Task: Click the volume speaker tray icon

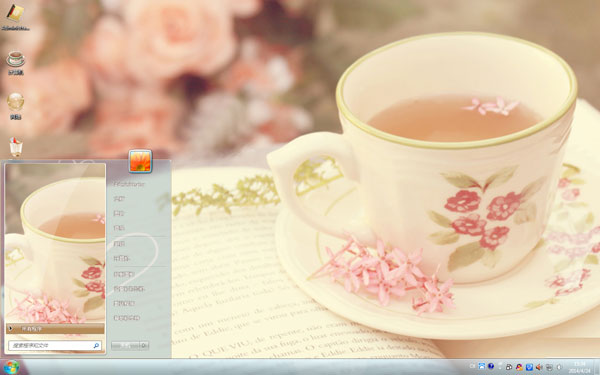Action: pyautogui.click(x=539, y=367)
